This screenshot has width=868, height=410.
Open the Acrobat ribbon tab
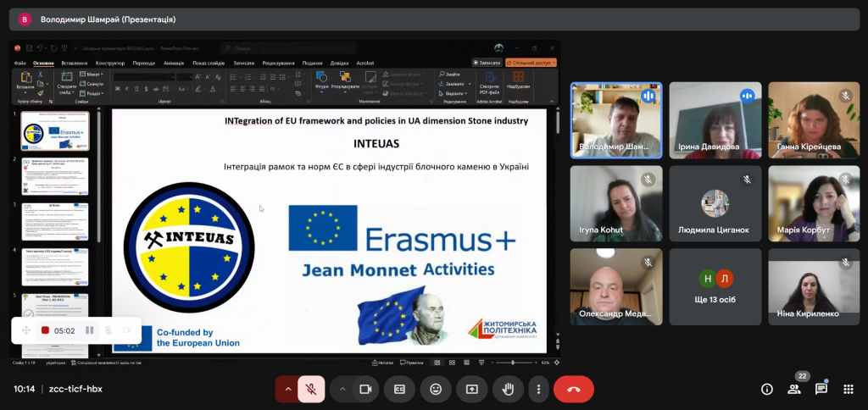(x=365, y=63)
